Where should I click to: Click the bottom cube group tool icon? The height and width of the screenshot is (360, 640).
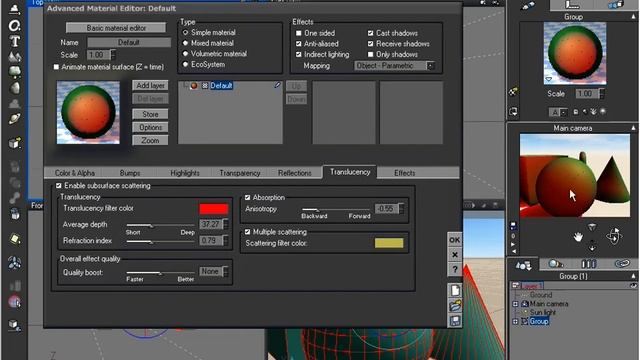point(15,325)
